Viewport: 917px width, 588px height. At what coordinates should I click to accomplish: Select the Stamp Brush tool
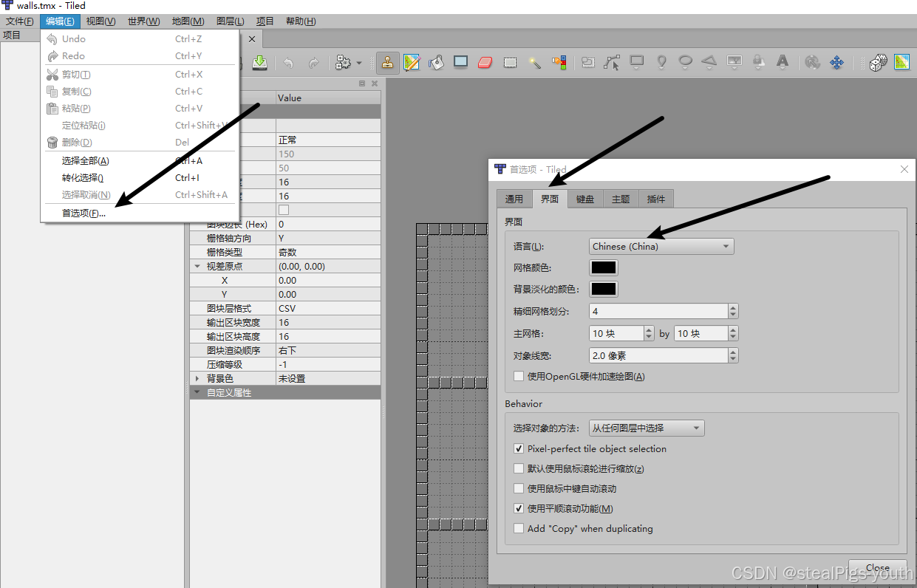[387, 63]
